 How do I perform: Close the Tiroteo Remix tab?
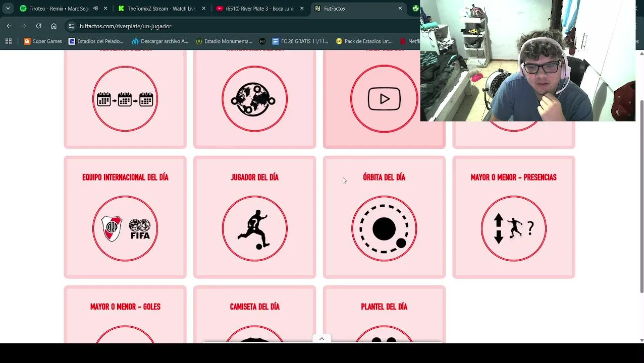tap(105, 9)
